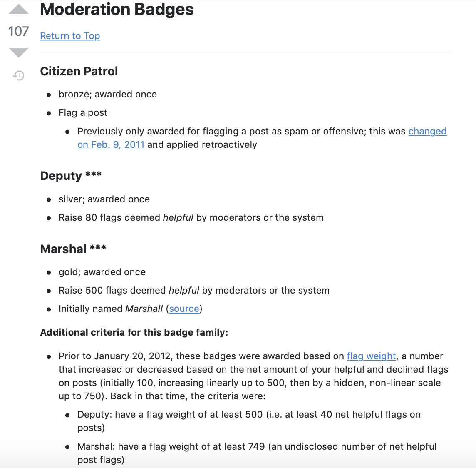Open the "changed on Feb. 9, 2011" link

pyautogui.click(x=427, y=132)
